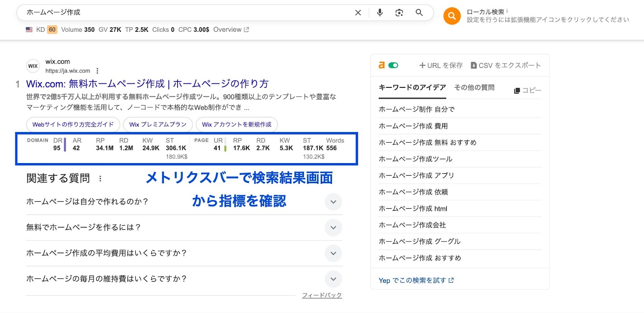Image resolution: width=644 pixels, height=313 pixels.
Task: Clear the search box with the X icon
Action: [358, 12]
